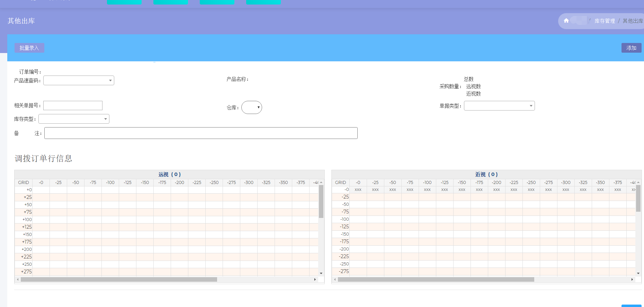Click the home icon in breadcrumb
The height and width of the screenshot is (307, 644).
[x=566, y=21]
